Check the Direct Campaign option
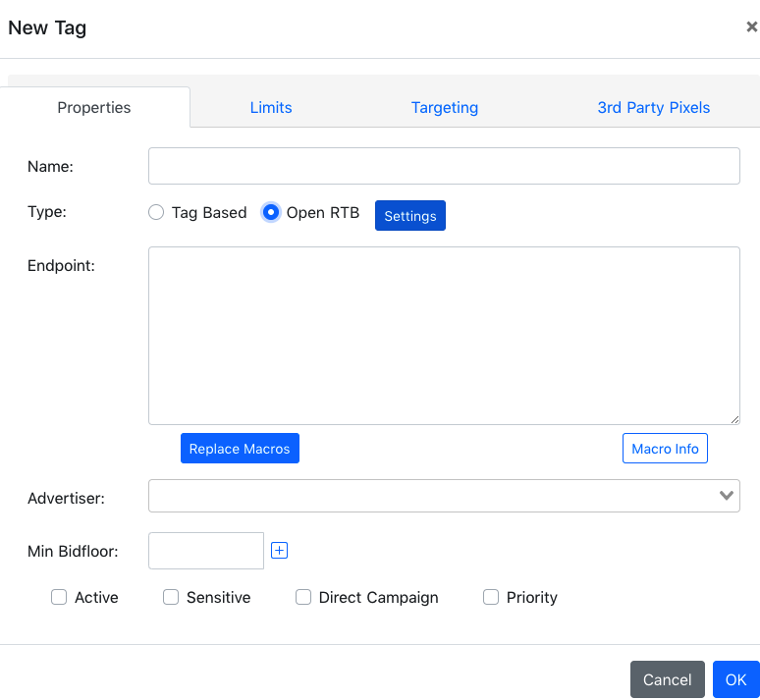This screenshot has height=700, width=760. (303, 597)
